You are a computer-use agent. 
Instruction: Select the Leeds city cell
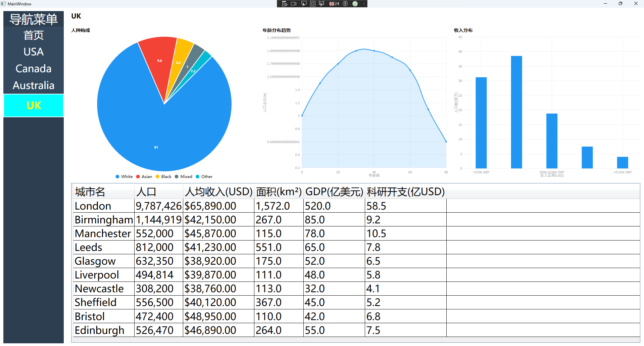104,247
